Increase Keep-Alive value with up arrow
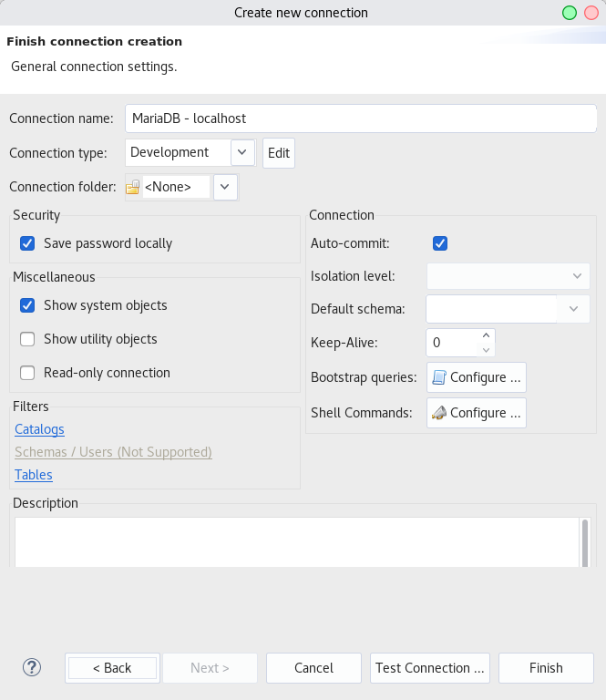 click(486, 335)
